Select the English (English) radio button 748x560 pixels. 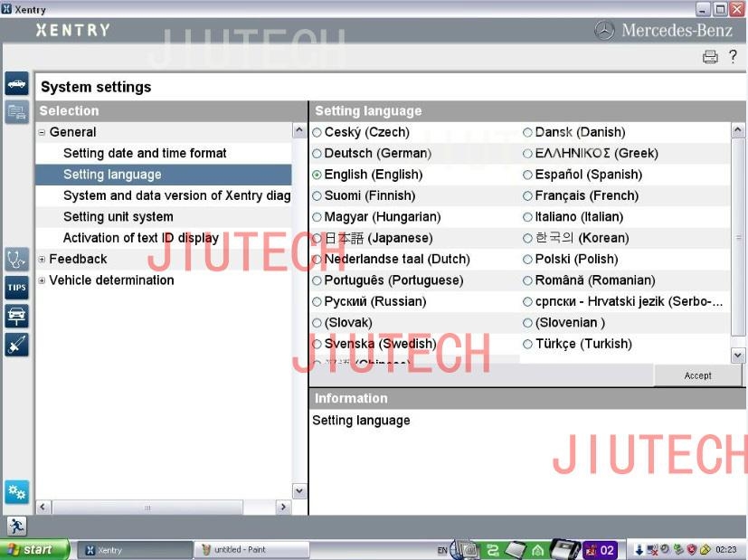[317, 175]
